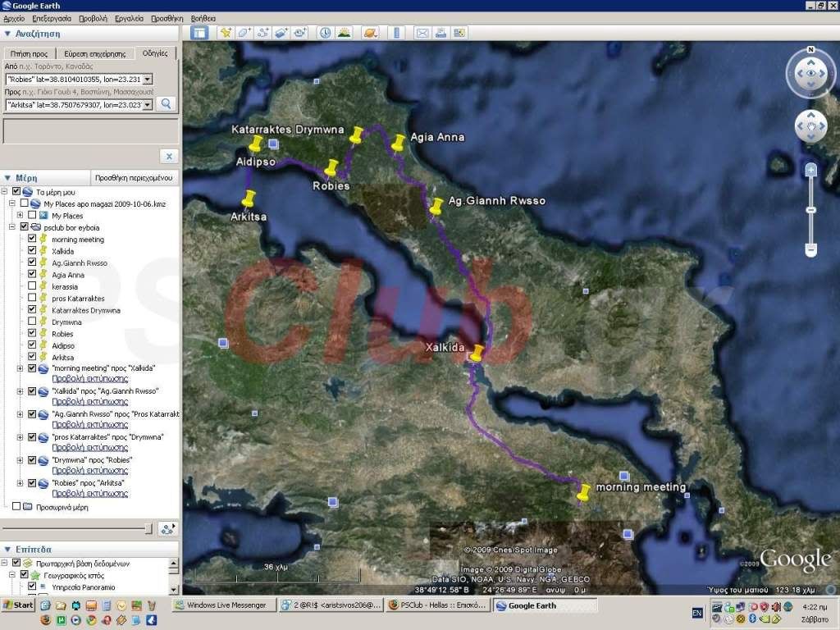Uncheck the Aidipso placemark checkbox
Screen dimensions: 840x630
pyautogui.click(x=32, y=345)
